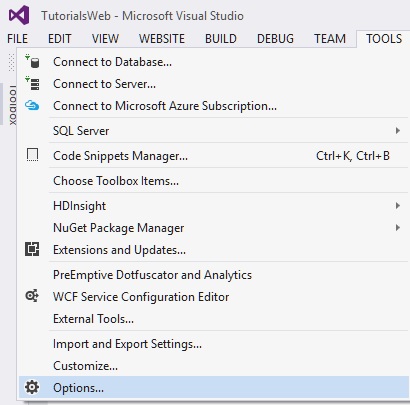This screenshot has height=405, width=410.
Task: Launch PreEmptive Dotfuscator and Analytics
Action: (x=213, y=275)
